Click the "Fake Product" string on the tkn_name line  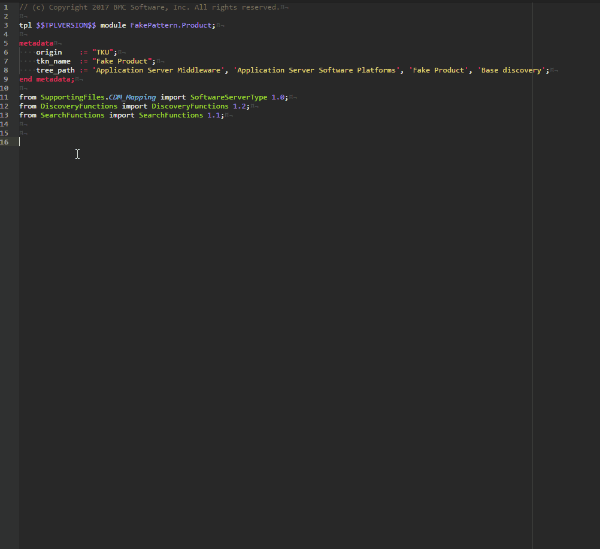point(122,61)
